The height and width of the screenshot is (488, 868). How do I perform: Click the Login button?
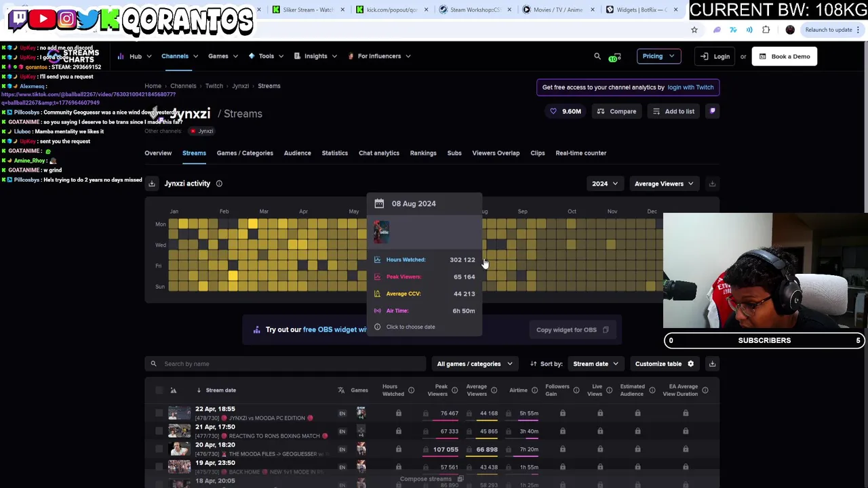tap(715, 56)
